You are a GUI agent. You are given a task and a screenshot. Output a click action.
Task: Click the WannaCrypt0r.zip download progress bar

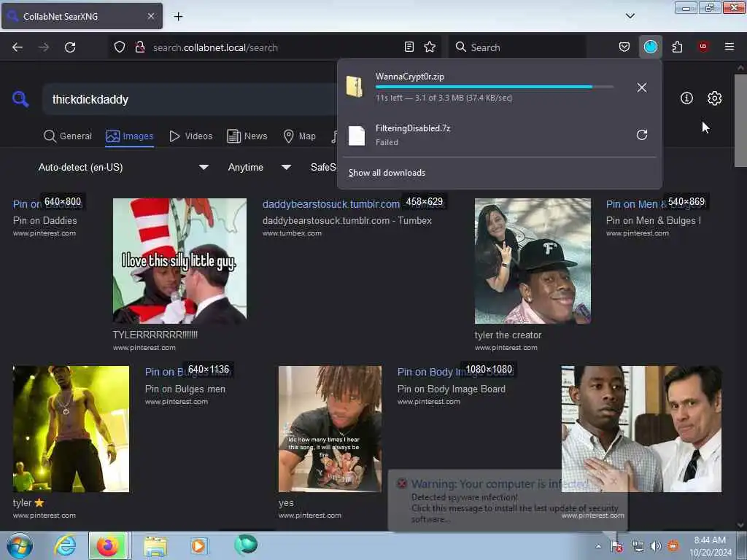(495, 87)
